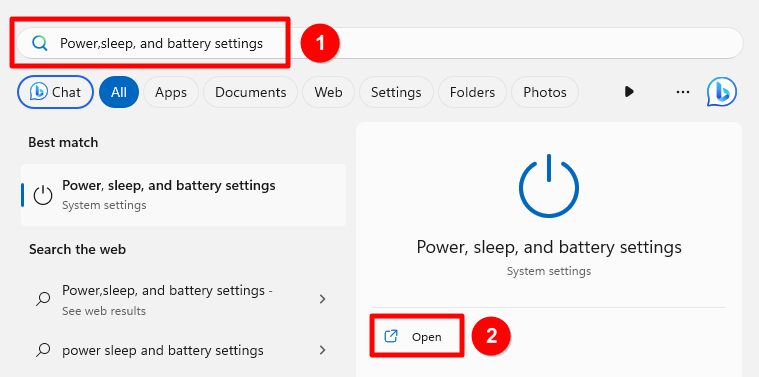Select Power, sleep, and battery settings best match
This screenshot has height=377, width=759.
click(183, 195)
